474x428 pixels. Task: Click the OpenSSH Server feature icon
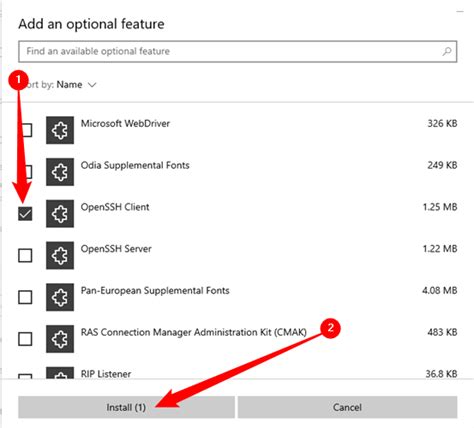[x=60, y=255]
